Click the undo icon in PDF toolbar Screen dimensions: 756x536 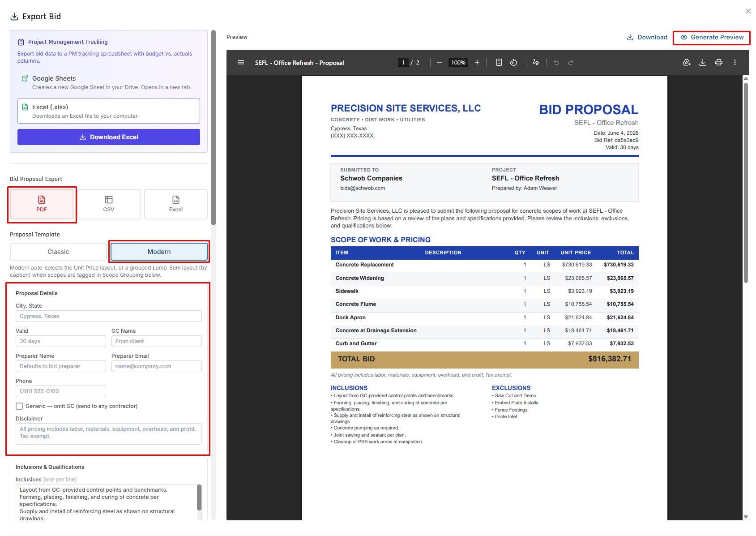pos(556,62)
